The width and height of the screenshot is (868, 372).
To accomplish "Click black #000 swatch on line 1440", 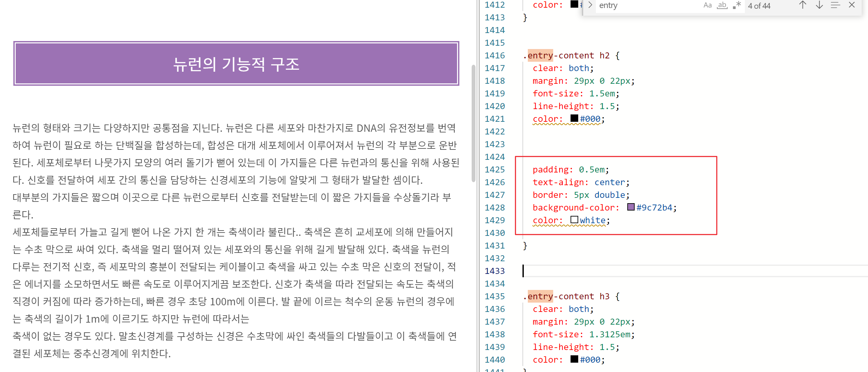I will [x=574, y=359].
